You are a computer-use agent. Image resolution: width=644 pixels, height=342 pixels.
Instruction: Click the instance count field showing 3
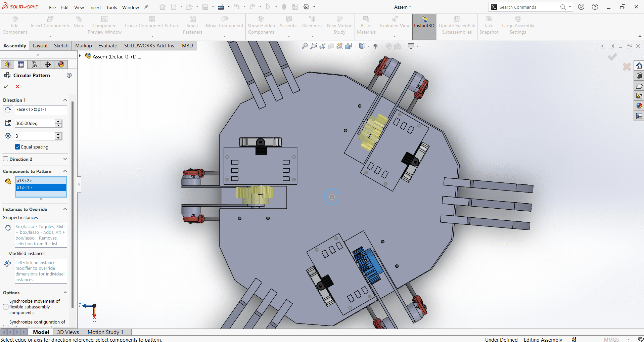35,136
